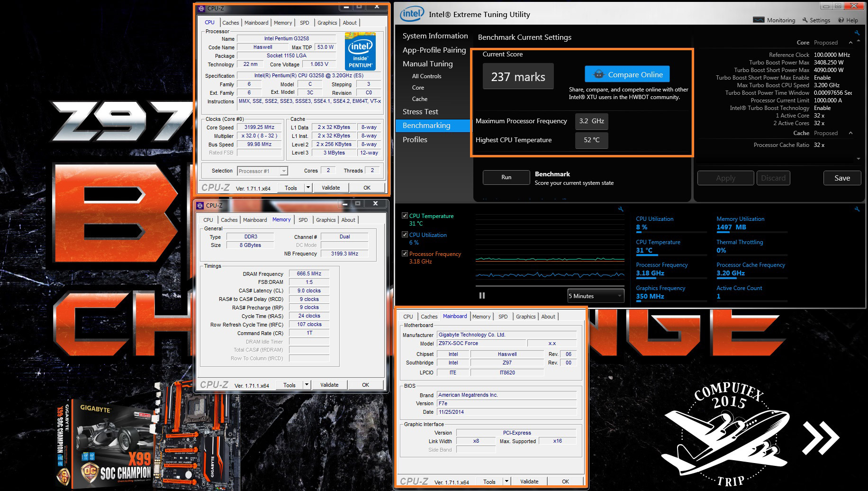Click the wrench icon above the Core settings list
868x491 pixels.
pyautogui.click(x=857, y=33)
